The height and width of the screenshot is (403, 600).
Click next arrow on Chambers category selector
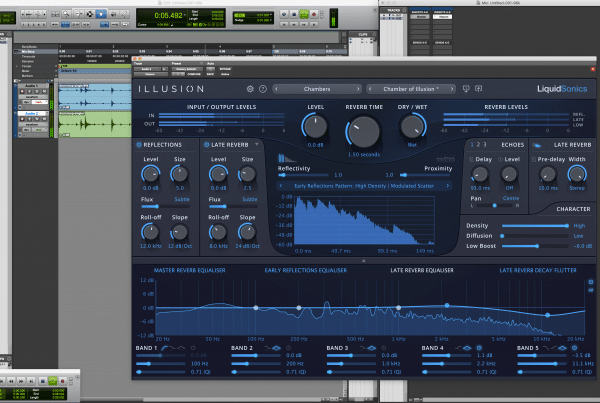click(x=358, y=89)
